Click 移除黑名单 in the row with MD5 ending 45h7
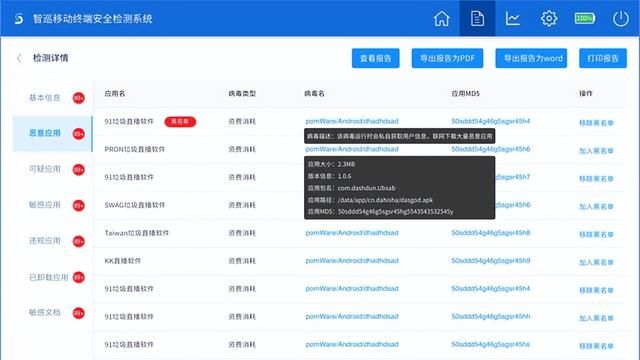 point(596,179)
